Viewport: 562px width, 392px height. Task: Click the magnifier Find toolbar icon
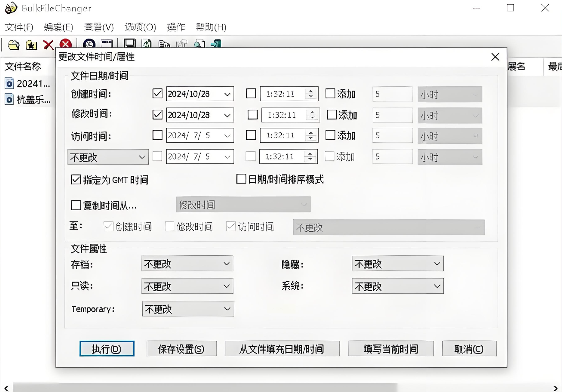point(200,44)
